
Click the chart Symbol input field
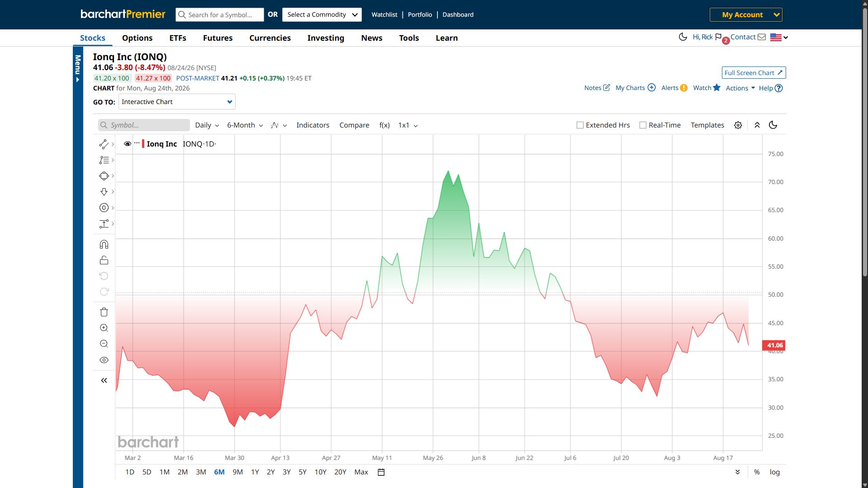coord(144,125)
